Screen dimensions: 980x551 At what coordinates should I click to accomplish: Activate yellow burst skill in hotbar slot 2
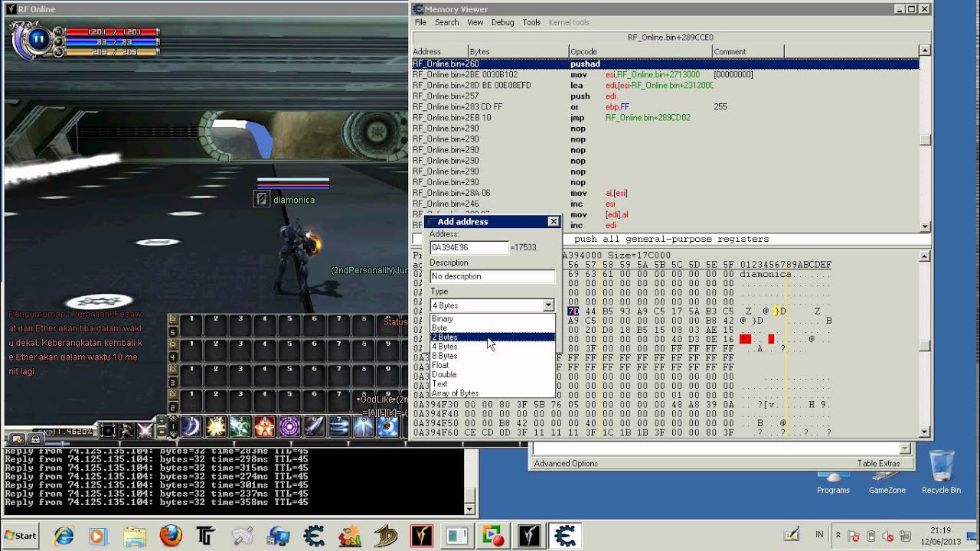click(x=215, y=426)
